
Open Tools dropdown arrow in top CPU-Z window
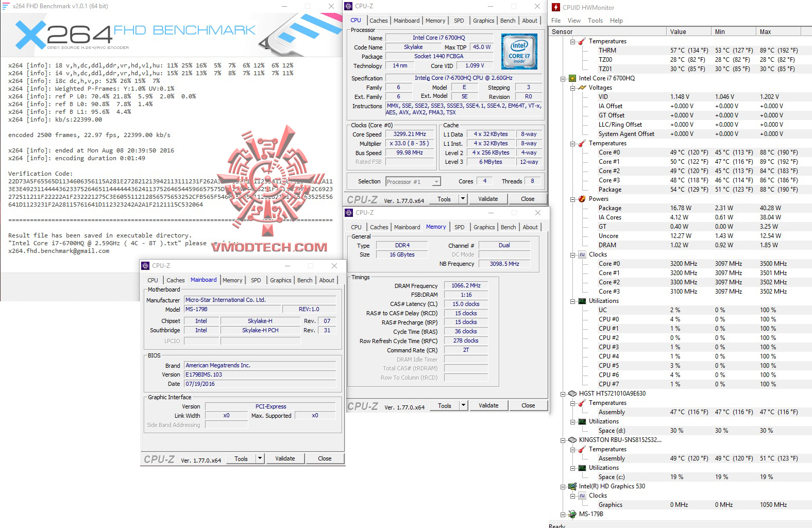pyautogui.click(x=463, y=199)
